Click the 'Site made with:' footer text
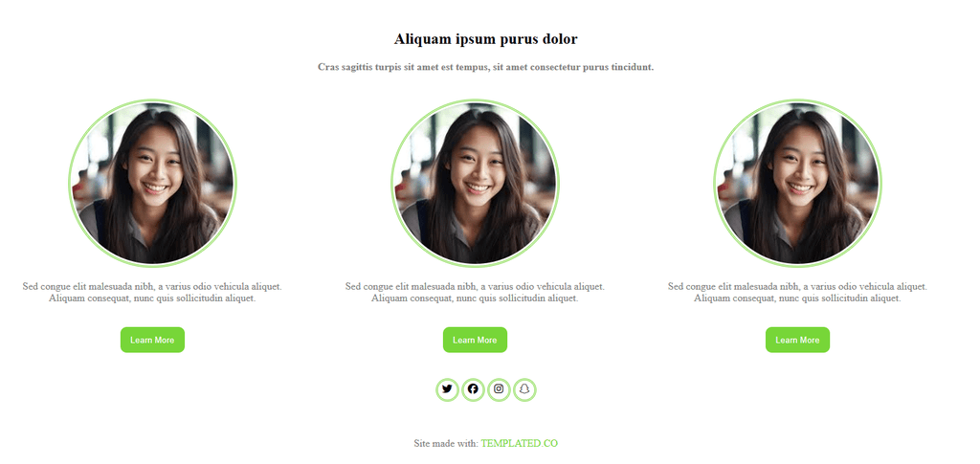The image size is (980, 464). pyautogui.click(x=446, y=443)
